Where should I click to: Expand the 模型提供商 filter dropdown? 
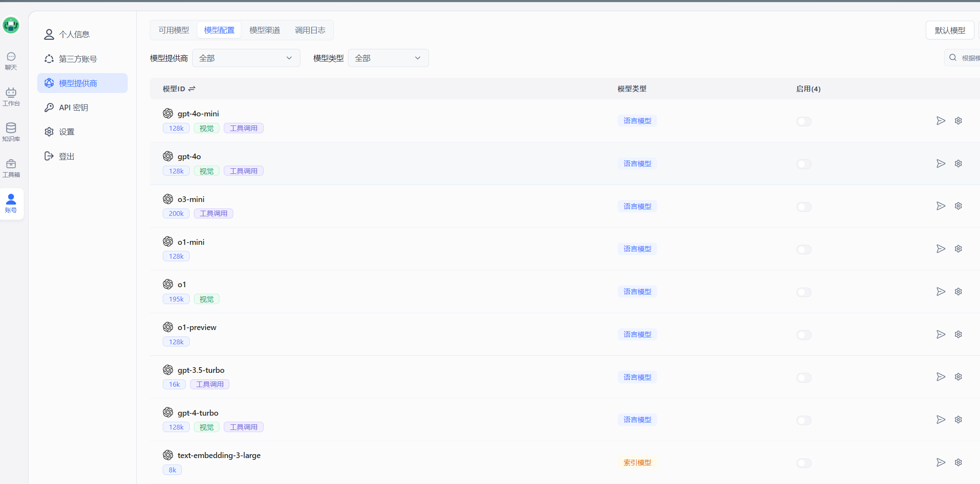click(x=246, y=58)
